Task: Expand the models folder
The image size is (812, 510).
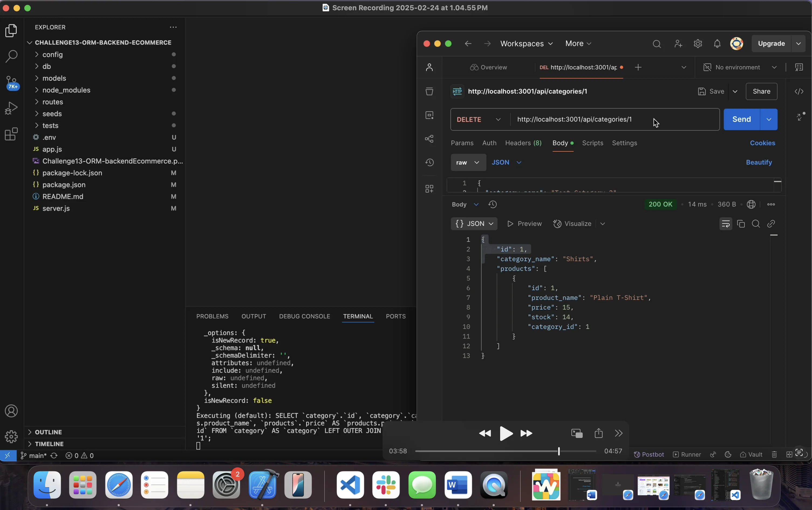Action: click(54, 78)
